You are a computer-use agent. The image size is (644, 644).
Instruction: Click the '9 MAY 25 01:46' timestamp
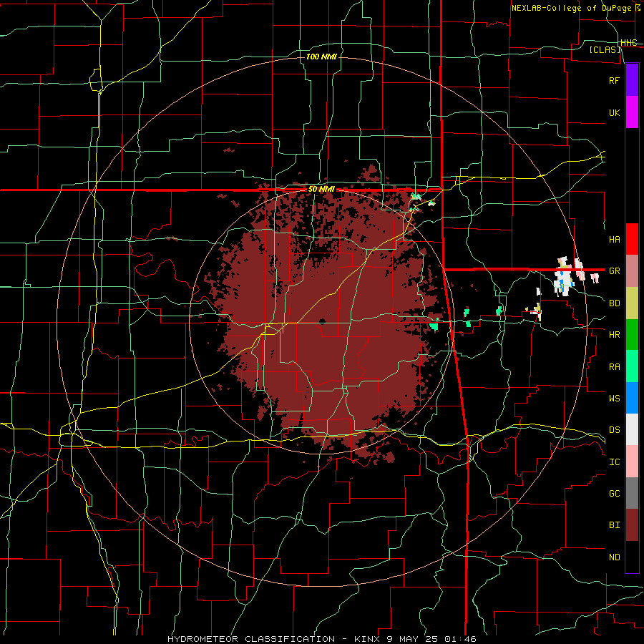click(x=431, y=639)
